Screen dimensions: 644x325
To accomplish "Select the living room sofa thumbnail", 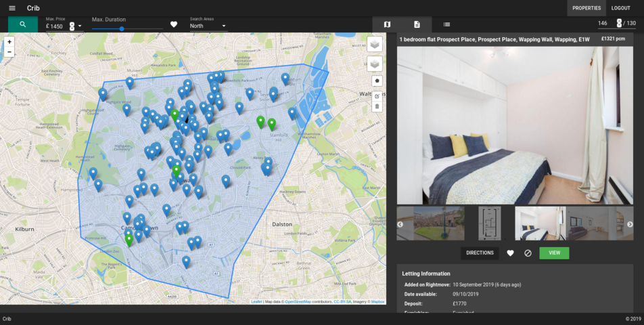I will click(591, 223).
